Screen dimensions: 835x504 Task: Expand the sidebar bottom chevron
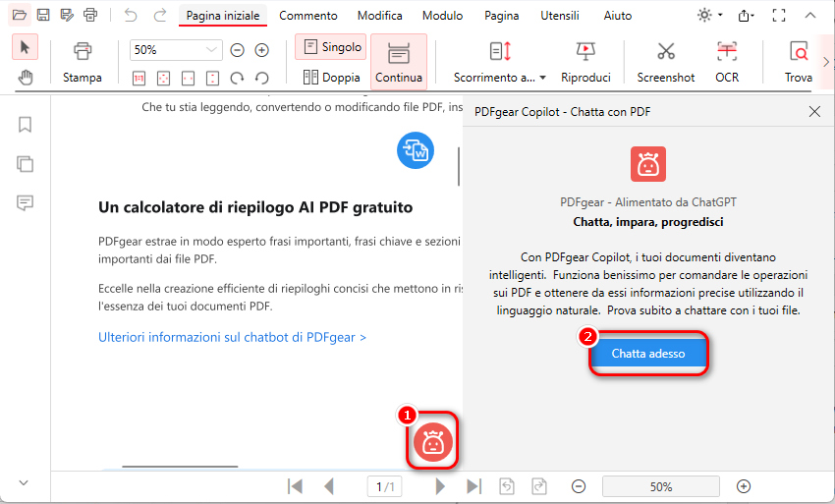click(x=24, y=482)
